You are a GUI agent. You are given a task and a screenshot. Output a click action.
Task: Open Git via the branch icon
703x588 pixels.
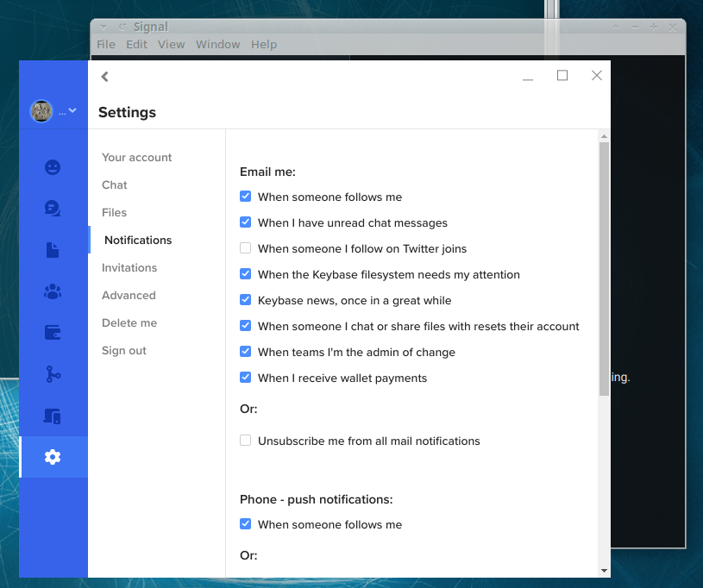[x=53, y=373]
